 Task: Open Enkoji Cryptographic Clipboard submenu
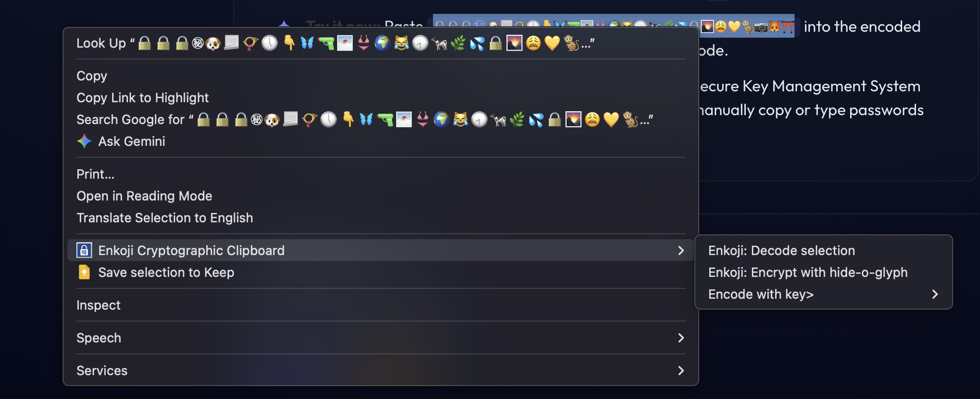click(380, 251)
